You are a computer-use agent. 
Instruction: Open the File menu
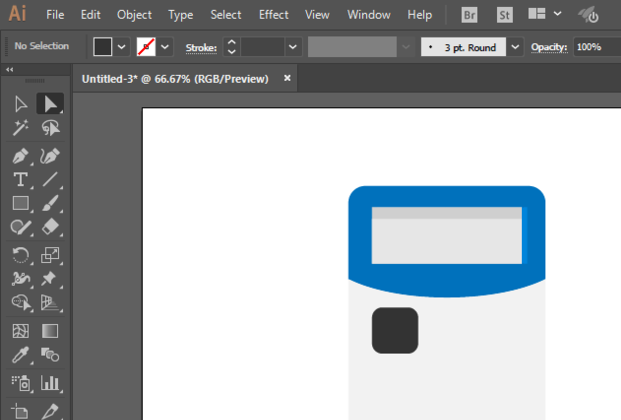(55, 15)
